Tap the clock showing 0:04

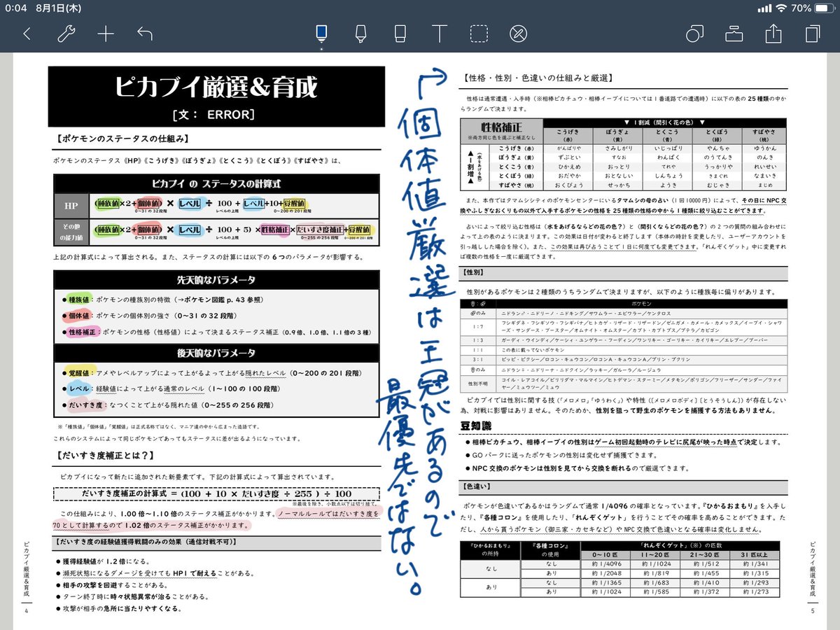15,8
